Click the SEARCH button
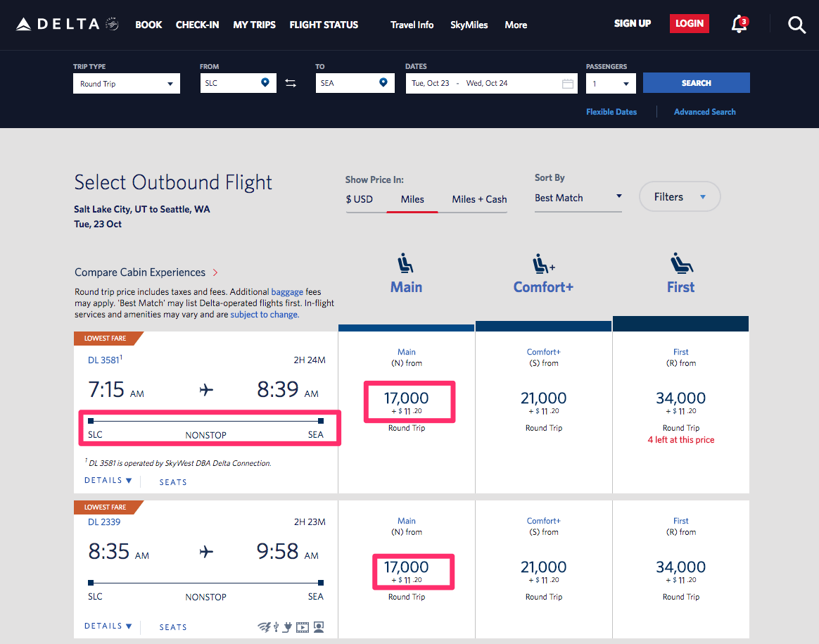 click(x=696, y=82)
